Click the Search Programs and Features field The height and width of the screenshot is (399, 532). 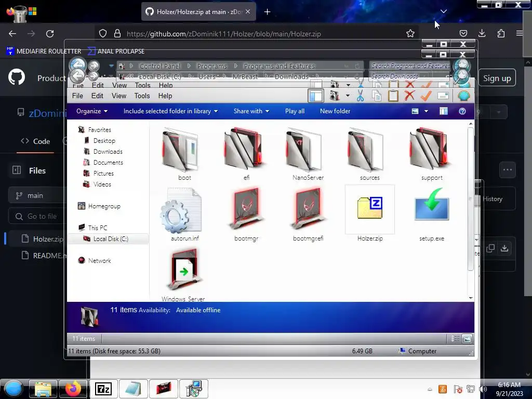(x=410, y=66)
